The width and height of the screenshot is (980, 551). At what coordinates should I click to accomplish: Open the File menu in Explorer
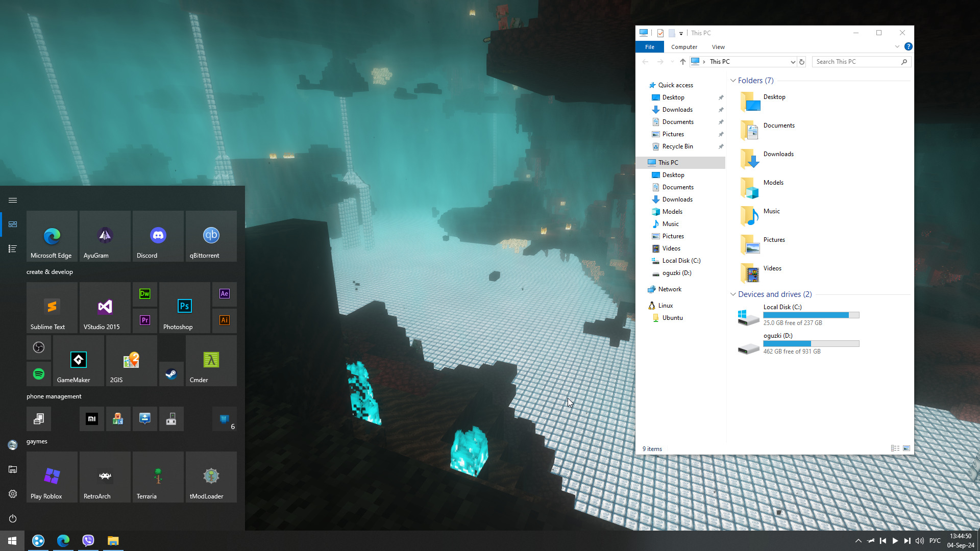pos(649,47)
